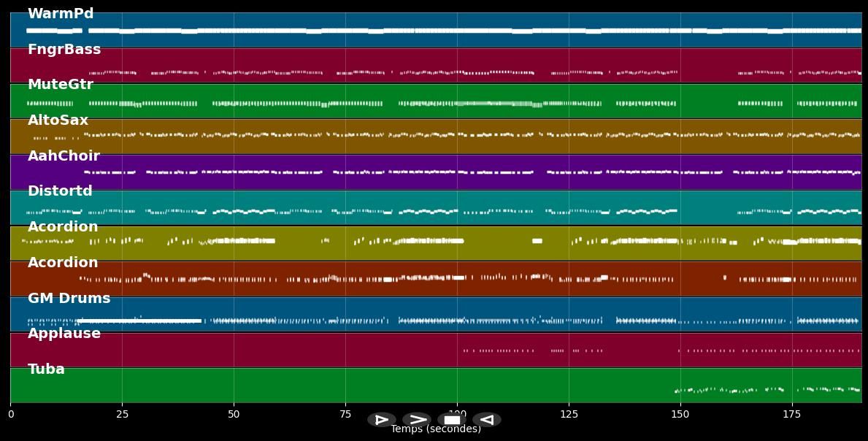
Task: Select the AahChoir track label
Action: point(64,156)
